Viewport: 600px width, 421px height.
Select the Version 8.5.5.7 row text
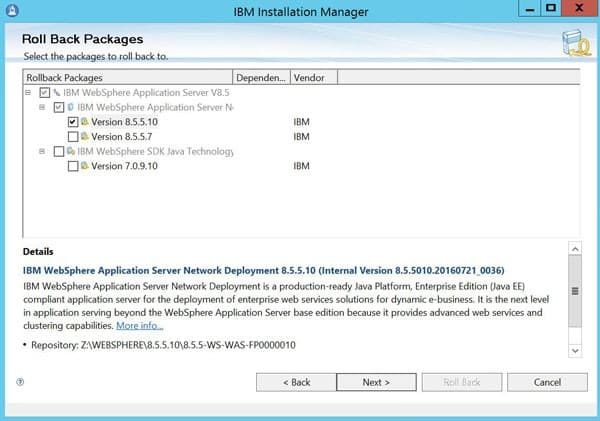click(122, 137)
